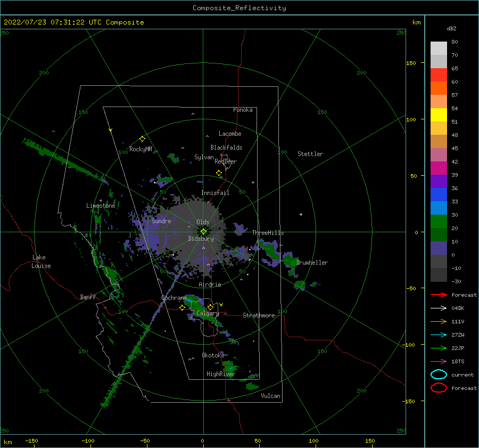Click the Composite_Reflectivity title
Viewport: 479px width, 448px height.
(x=239, y=8)
